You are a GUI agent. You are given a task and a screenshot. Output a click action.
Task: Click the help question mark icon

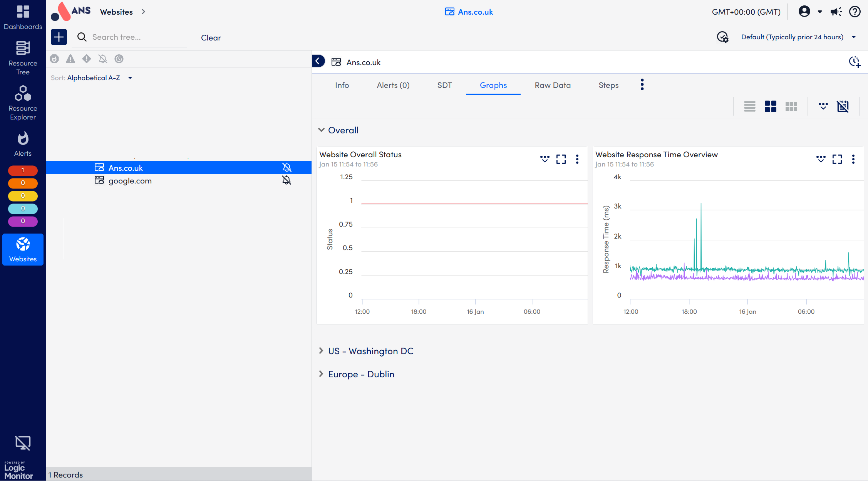coord(855,12)
